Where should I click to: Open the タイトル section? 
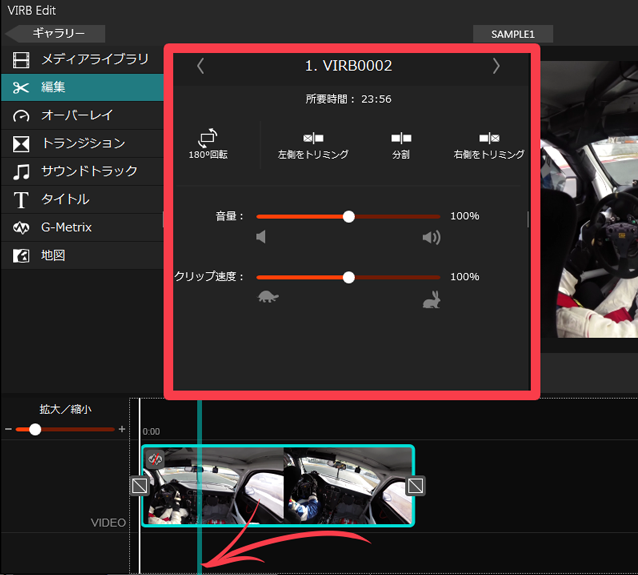83,199
